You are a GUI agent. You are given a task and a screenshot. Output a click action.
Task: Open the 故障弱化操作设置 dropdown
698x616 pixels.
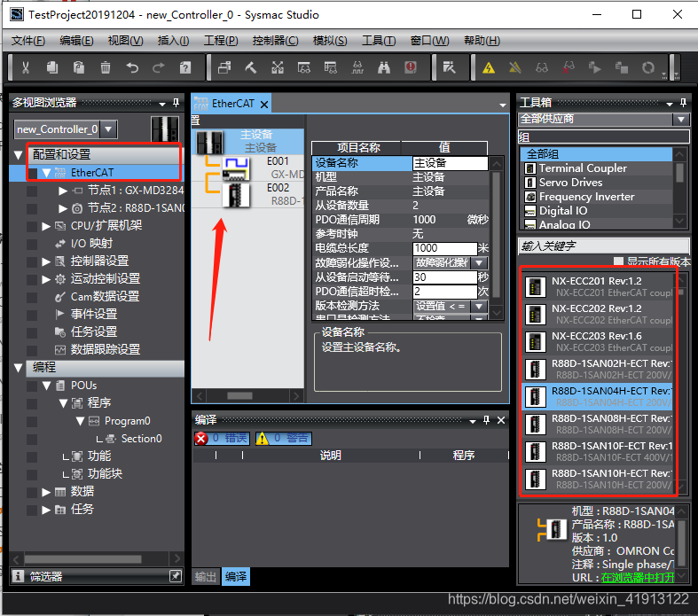(480, 263)
